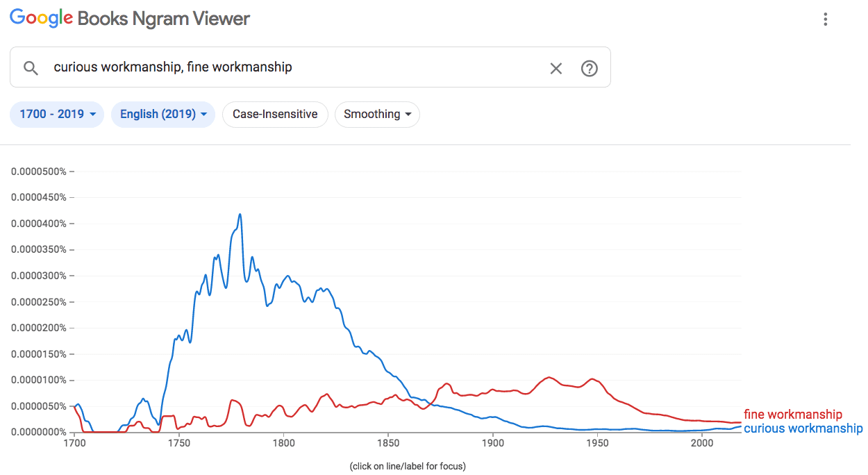This screenshot has height=475, width=868.
Task: Focus the curious workmanship line label
Action: click(x=803, y=428)
